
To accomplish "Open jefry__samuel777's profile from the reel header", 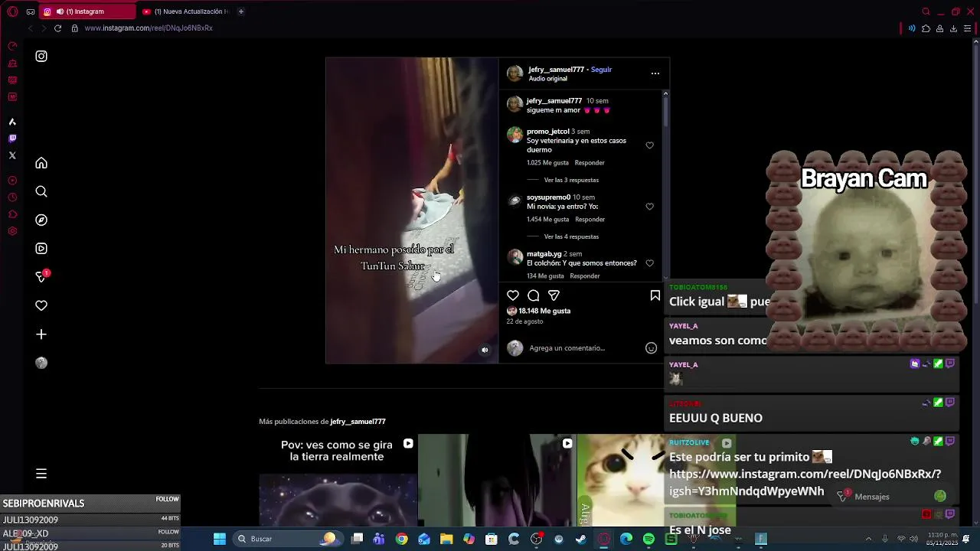I will pos(556,70).
